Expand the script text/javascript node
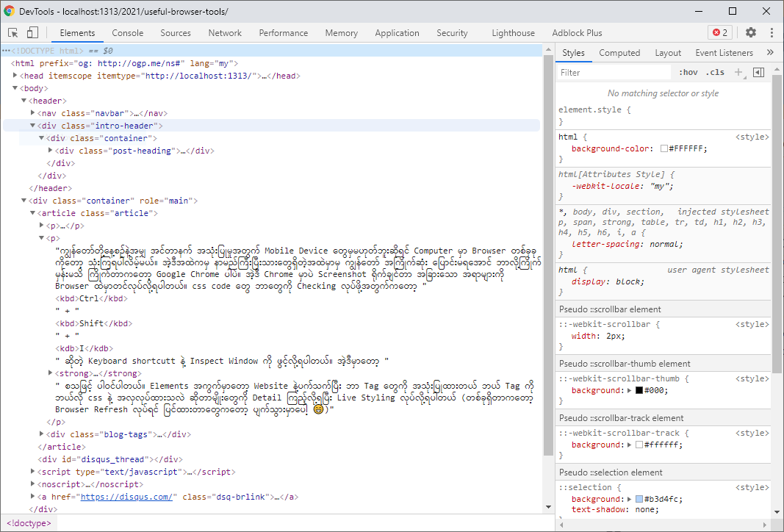The image size is (784, 532). [32, 472]
